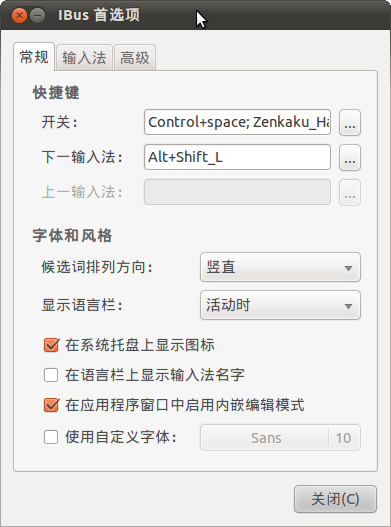Viewport: 391px width, 527px height.
Task: Enable 在语言栏上显示输入法名字 checkbox
Action: 51,375
